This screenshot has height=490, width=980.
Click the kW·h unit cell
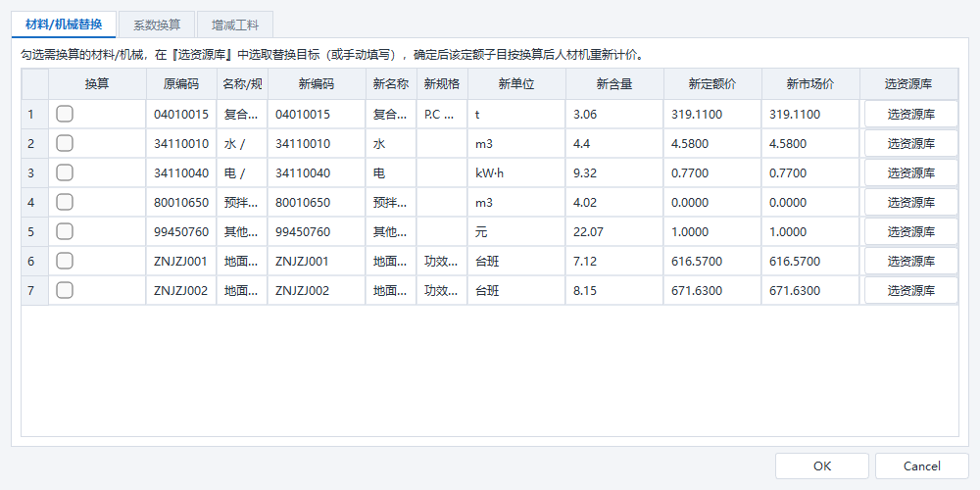coord(516,173)
